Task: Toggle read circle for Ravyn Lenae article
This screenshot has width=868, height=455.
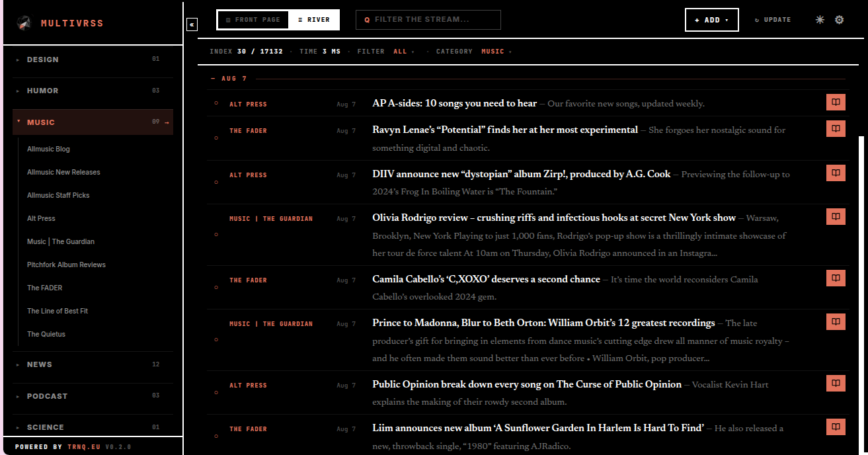Action: [x=216, y=138]
